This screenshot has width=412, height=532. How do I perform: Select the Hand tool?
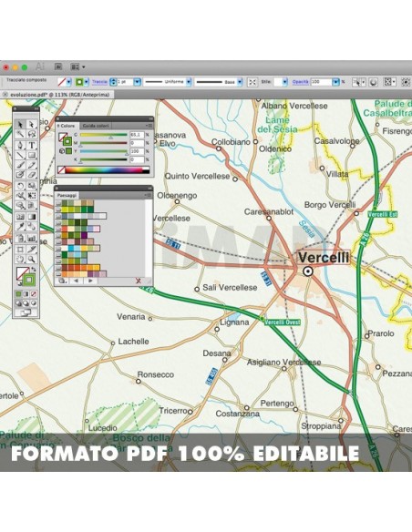(x=20, y=260)
